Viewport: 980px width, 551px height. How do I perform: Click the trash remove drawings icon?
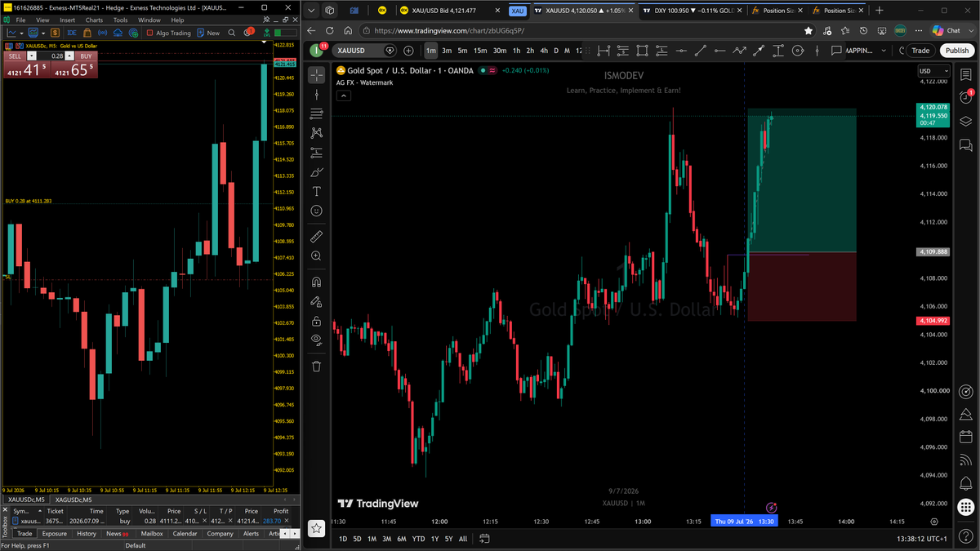coord(317,367)
